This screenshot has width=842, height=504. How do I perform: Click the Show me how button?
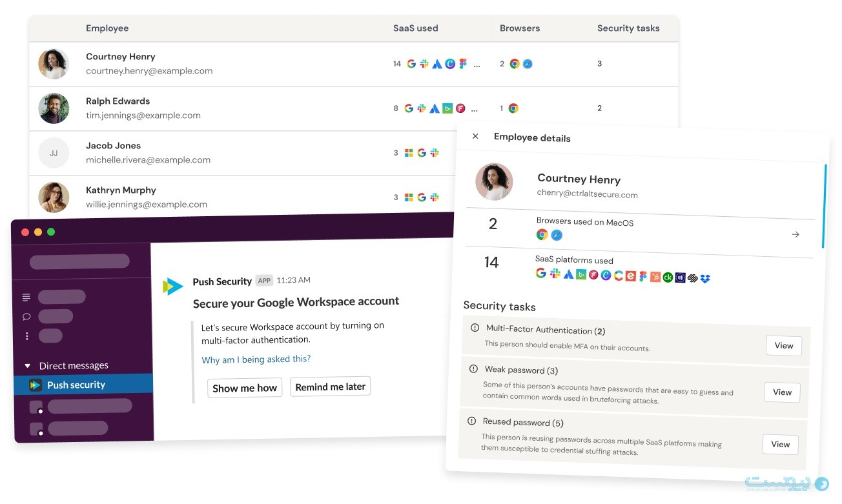point(245,388)
